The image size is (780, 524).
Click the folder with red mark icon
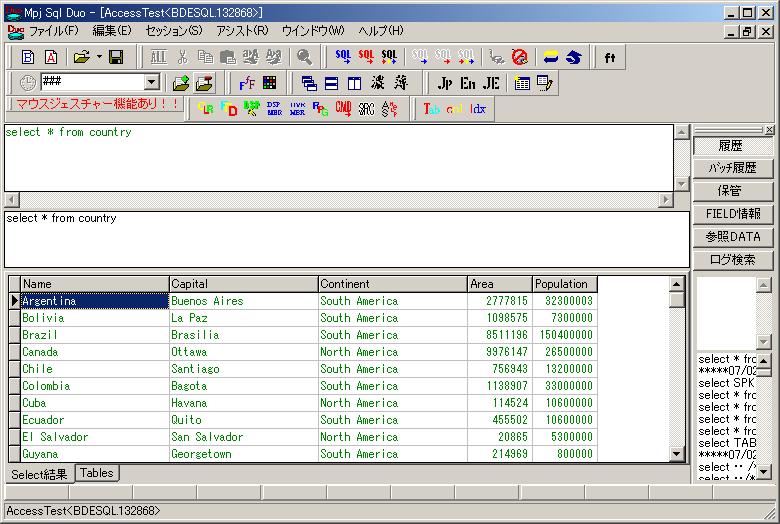(204, 83)
